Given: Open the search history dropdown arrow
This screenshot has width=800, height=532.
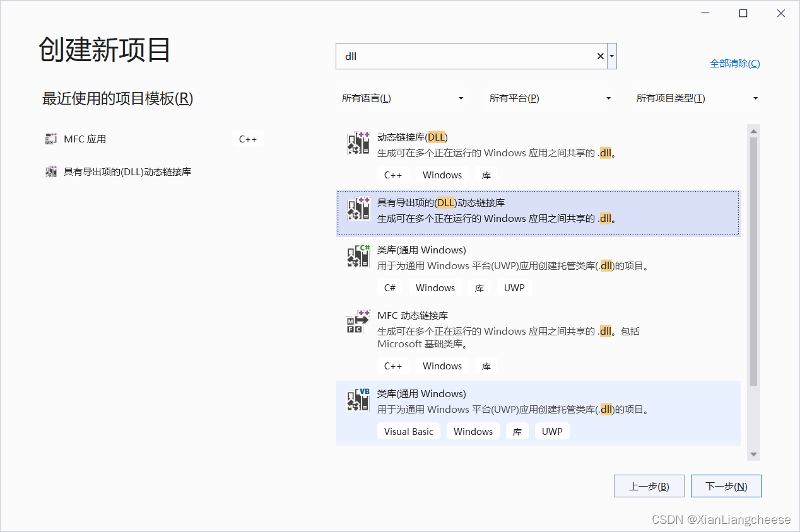Looking at the screenshot, I should click(x=612, y=56).
